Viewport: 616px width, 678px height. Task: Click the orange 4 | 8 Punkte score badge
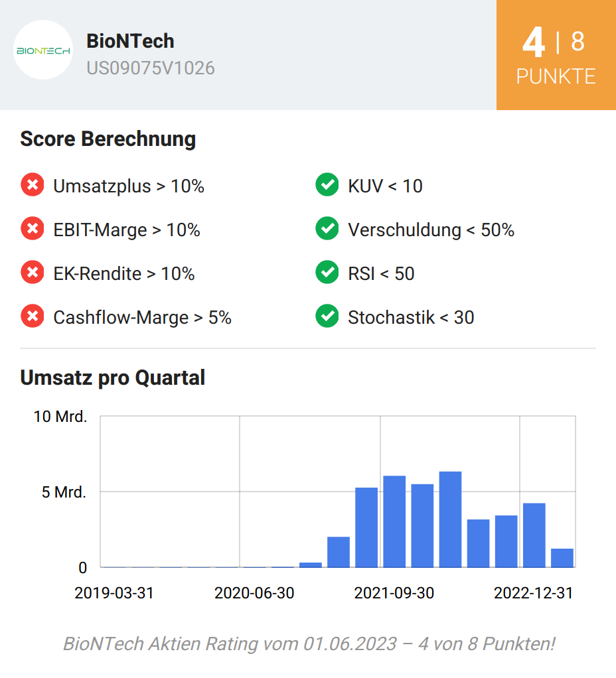coord(556,55)
